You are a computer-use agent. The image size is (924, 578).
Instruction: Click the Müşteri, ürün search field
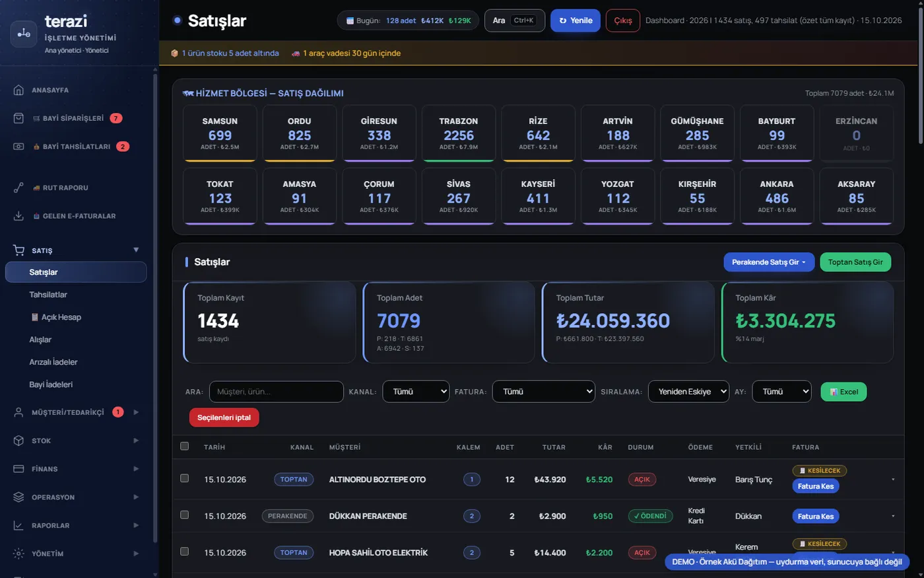277,392
